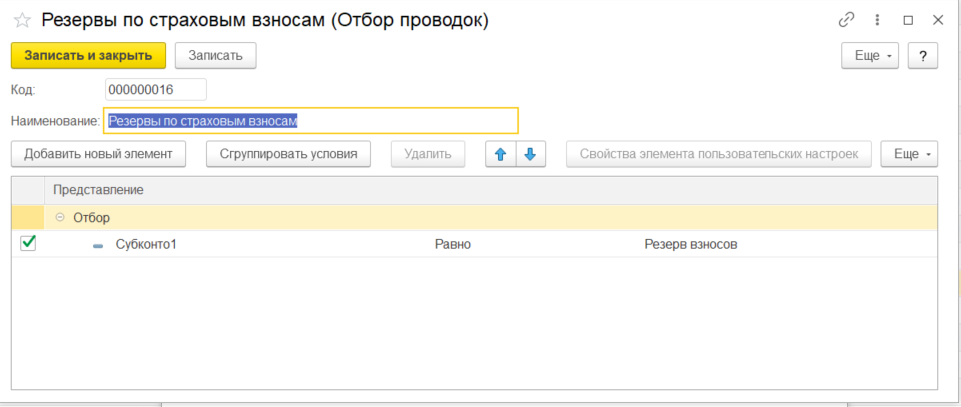Copy link using the chain icon
961x407 pixels.
pos(847,20)
